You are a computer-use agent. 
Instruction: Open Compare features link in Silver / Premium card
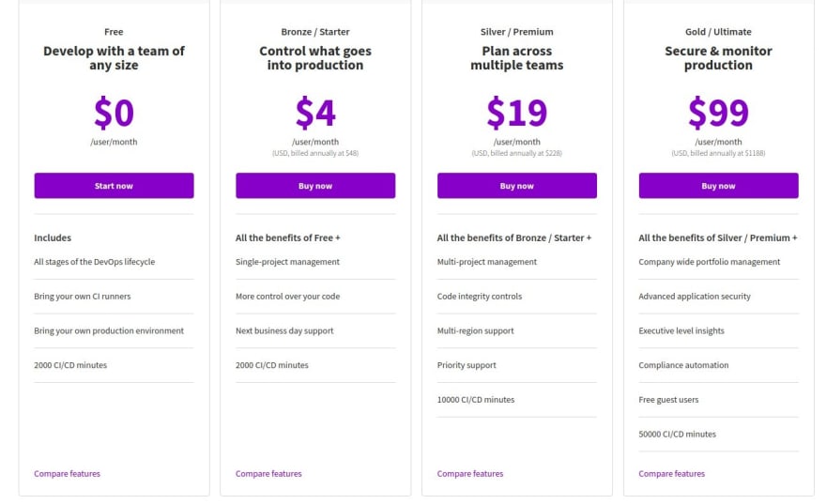(x=470, y=474)
